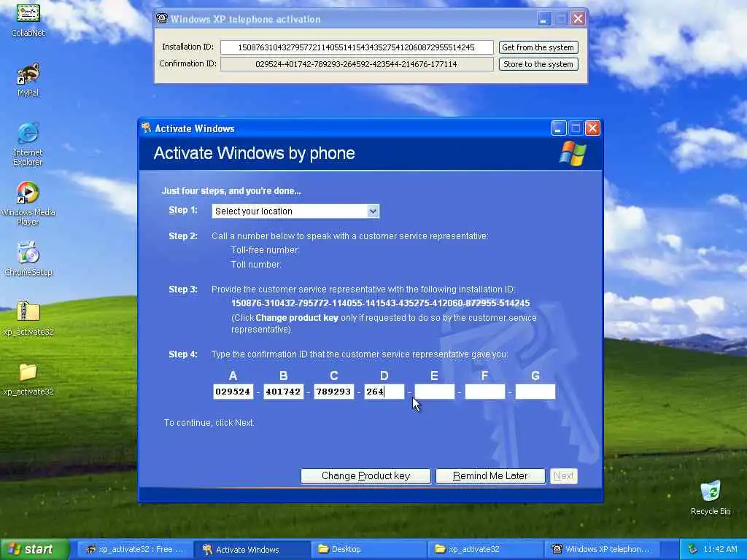
Task: Click Store to the system button
Action: 538,64
